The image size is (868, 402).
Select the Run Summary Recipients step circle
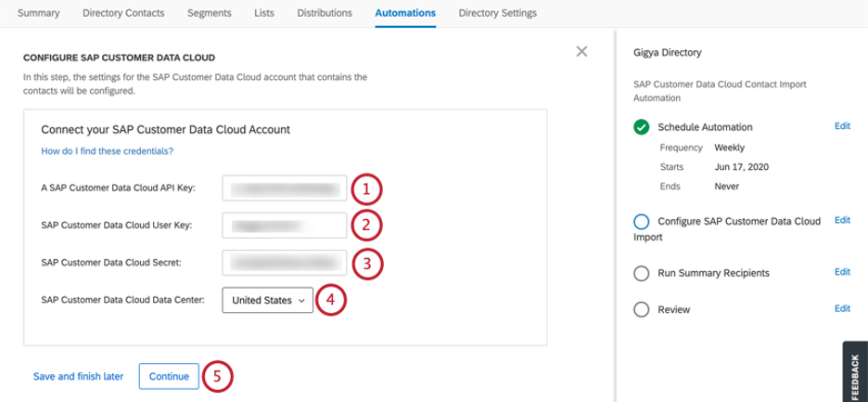[x=641, y=273]
